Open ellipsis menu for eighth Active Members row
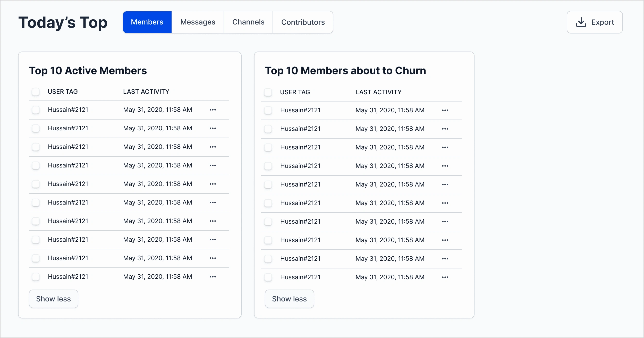This screenshot has width=644, height=338. pos(213,240)
